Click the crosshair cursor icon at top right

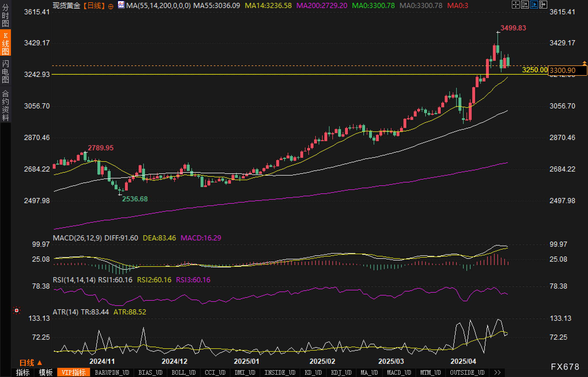click(x=516, y=5)
